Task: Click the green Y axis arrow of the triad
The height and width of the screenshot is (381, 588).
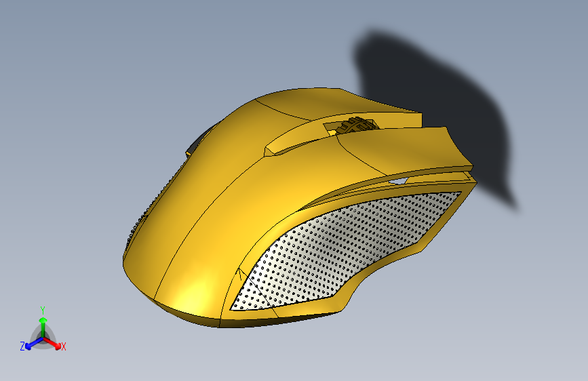Action: [x=43, y=327]
